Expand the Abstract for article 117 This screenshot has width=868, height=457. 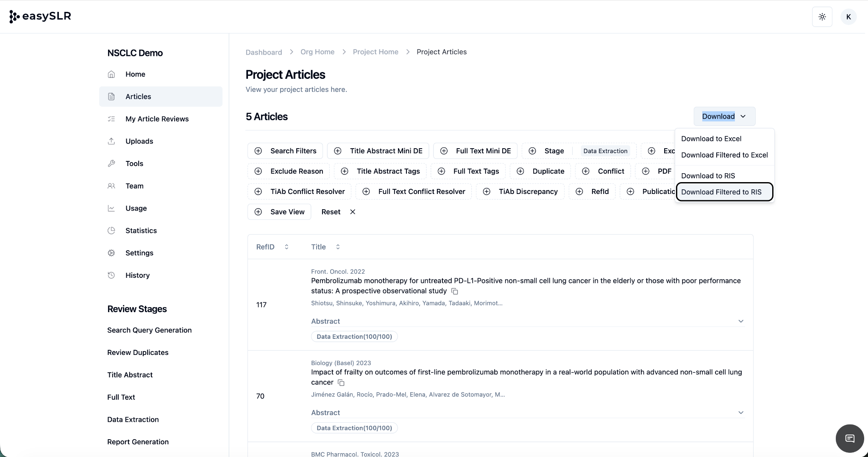coord(740,321)
